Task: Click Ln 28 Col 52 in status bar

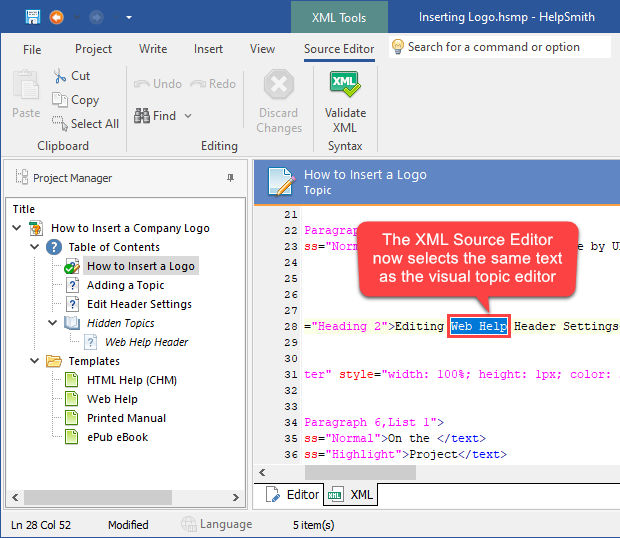Action: tap(41, 525)
